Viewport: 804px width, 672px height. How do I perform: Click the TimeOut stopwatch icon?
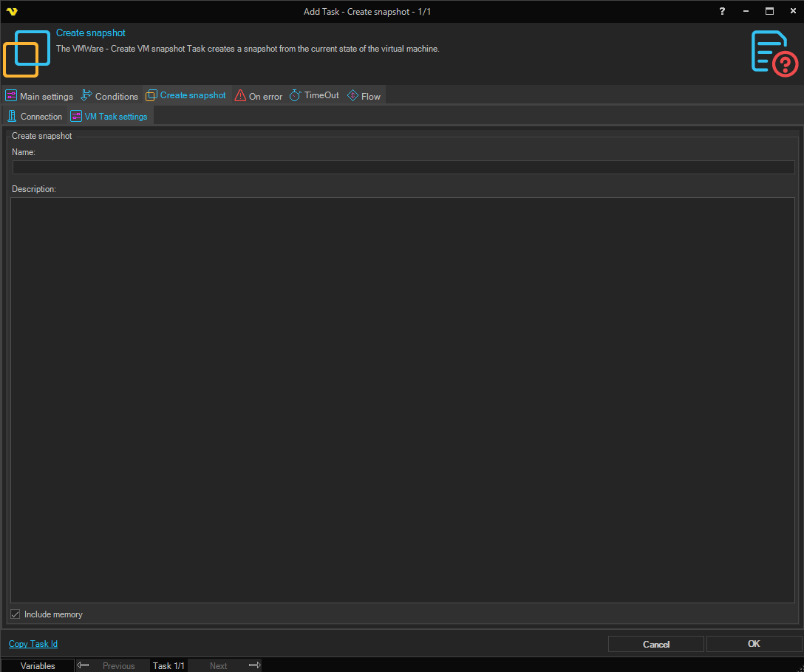[x=295, y=96]
